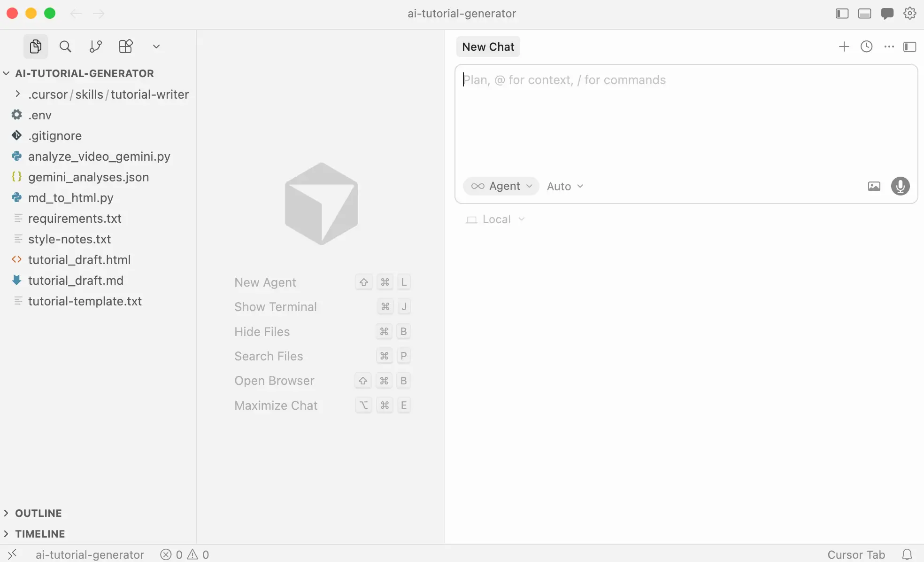Open chat history via the clock icon

[x=866, y=47]
